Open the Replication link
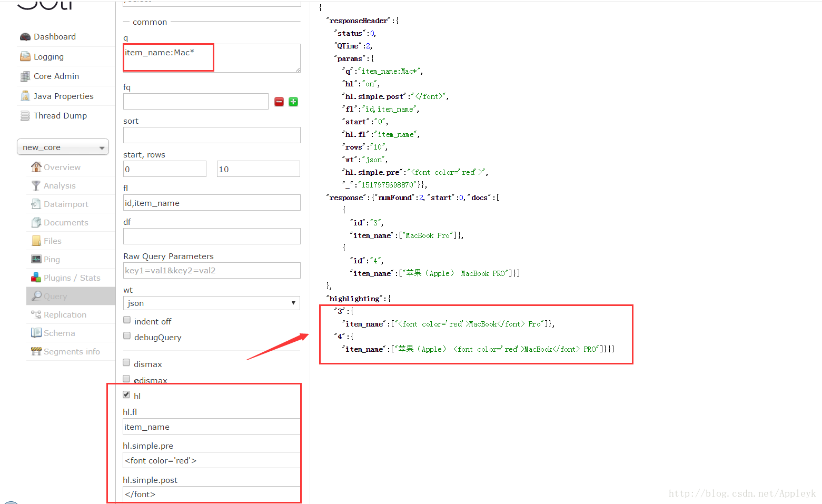Viewport: 822px width, 504px height. pos(65,315)
